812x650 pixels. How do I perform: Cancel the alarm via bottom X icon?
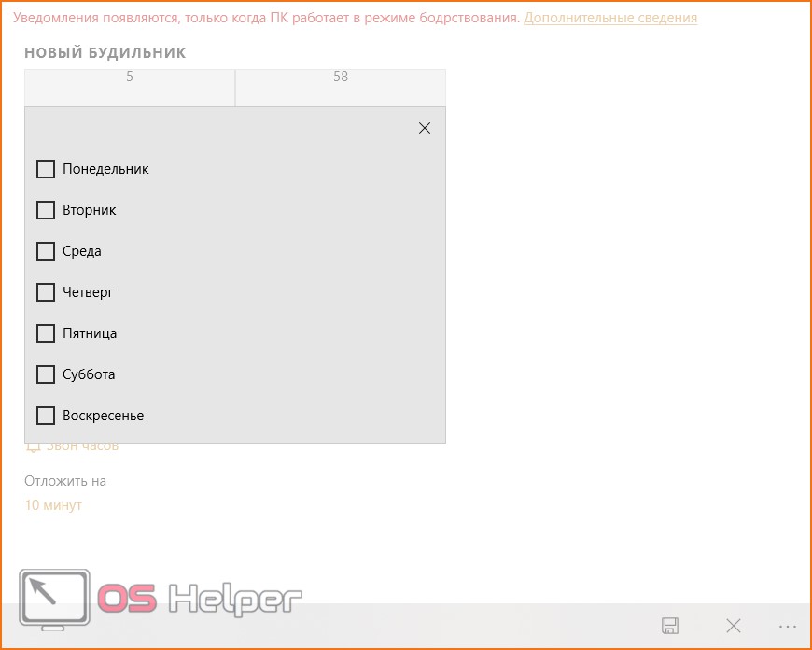[x=734, y=626]
